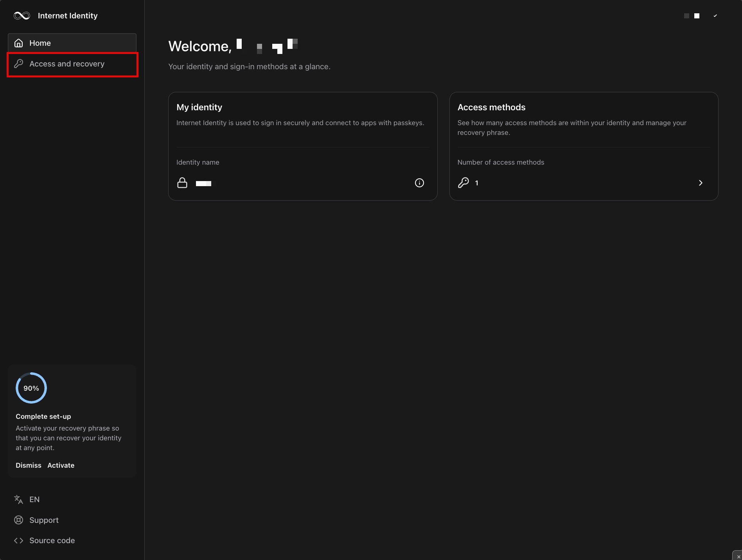Click the "Complete set-up" heading
This screenshot has height=560, width=742.
[x=43, y=416]
